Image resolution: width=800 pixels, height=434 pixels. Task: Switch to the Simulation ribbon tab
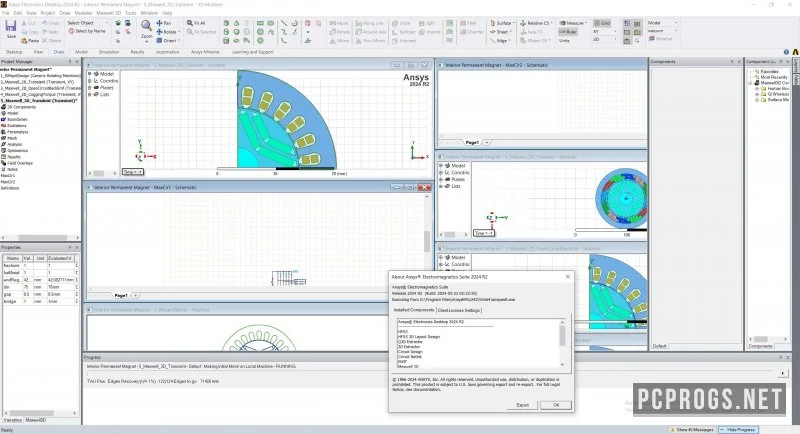[109, 52]
